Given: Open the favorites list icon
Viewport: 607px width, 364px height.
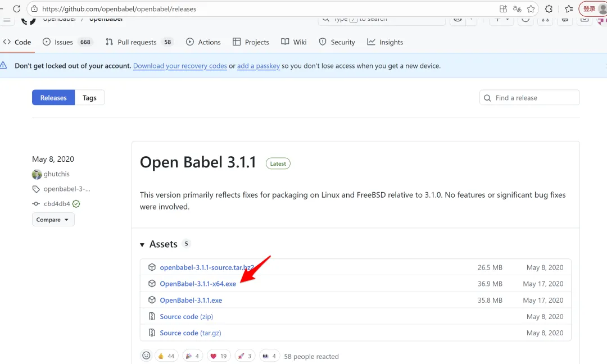Looking at the screenshot, I should (x=568, y=9).
